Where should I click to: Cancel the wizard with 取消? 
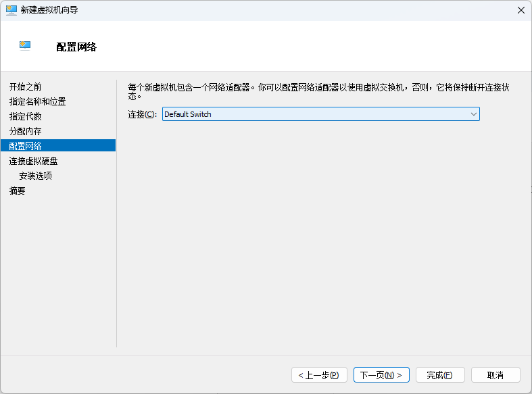(x=495, y=375)
